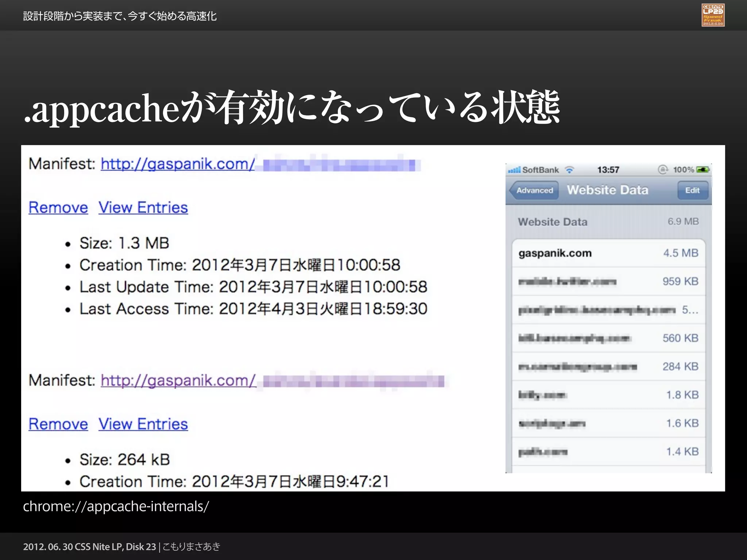Image resolution: width=747 pixels, height=560 pixels.
Task: Select the 284 KB website data row
Action: point(608,367)
